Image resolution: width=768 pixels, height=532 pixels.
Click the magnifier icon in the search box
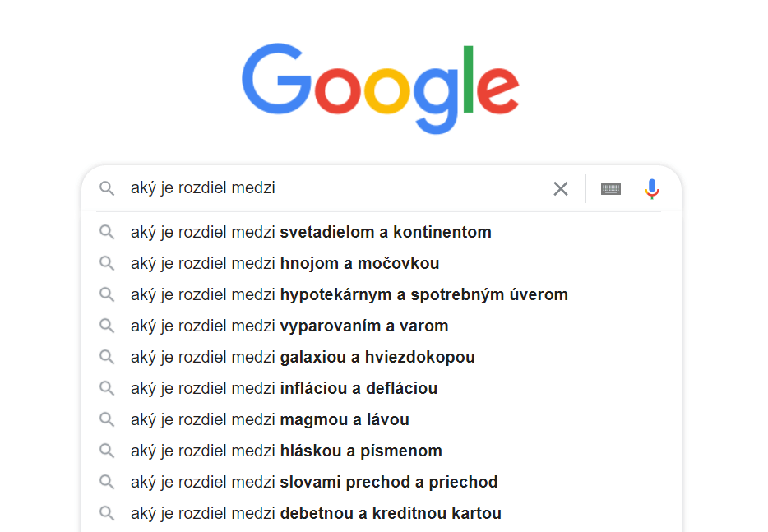click(x=107, y=188)
